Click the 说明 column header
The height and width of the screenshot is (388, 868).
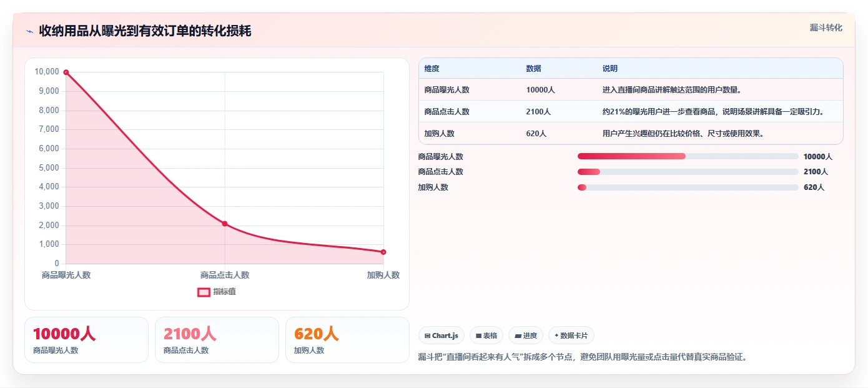pos(610,69)
